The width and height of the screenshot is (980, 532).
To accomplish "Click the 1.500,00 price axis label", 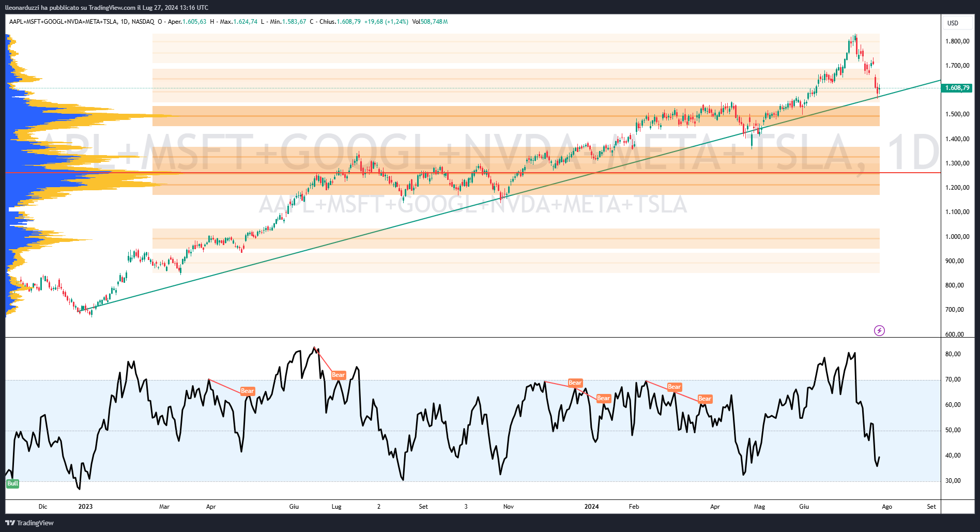I will (x=957, y=114).
